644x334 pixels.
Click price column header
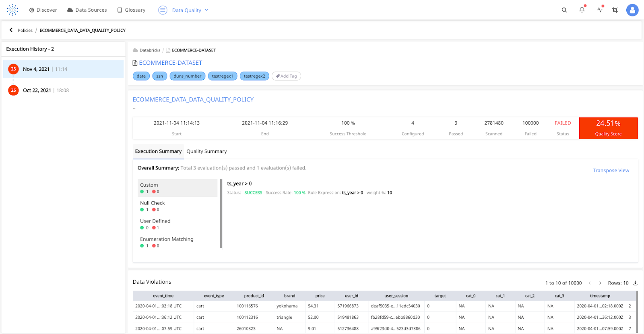coord(320,296)
